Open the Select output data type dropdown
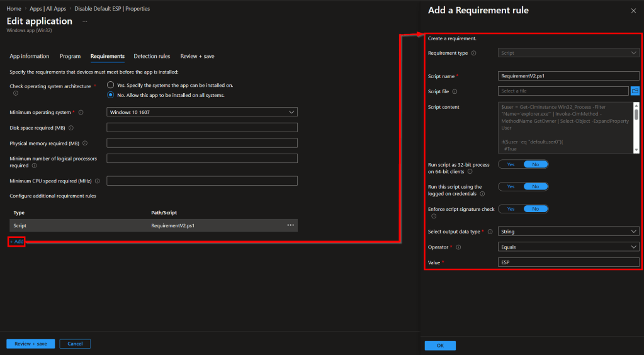This screenshot has width=644, height=355. point(568,232)
